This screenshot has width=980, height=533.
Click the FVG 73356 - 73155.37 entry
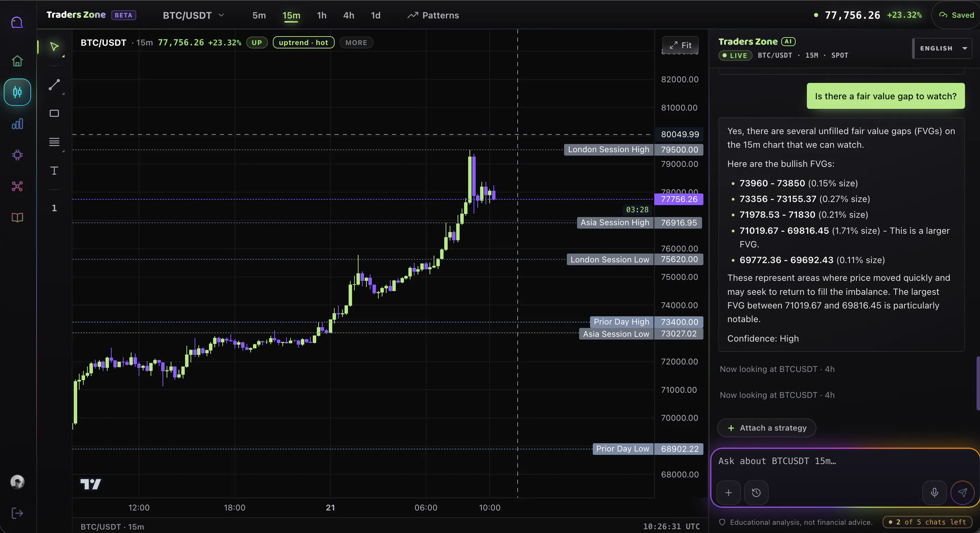pos(804,199)
